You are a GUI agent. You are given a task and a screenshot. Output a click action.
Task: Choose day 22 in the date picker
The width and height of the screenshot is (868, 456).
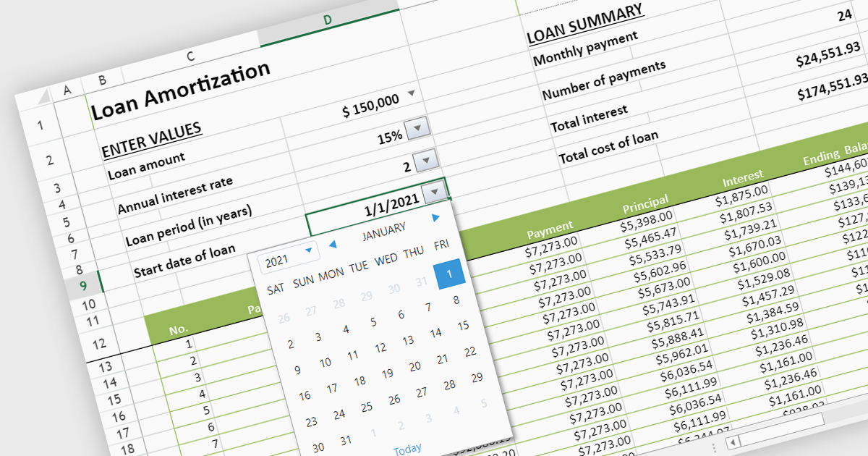470,352
